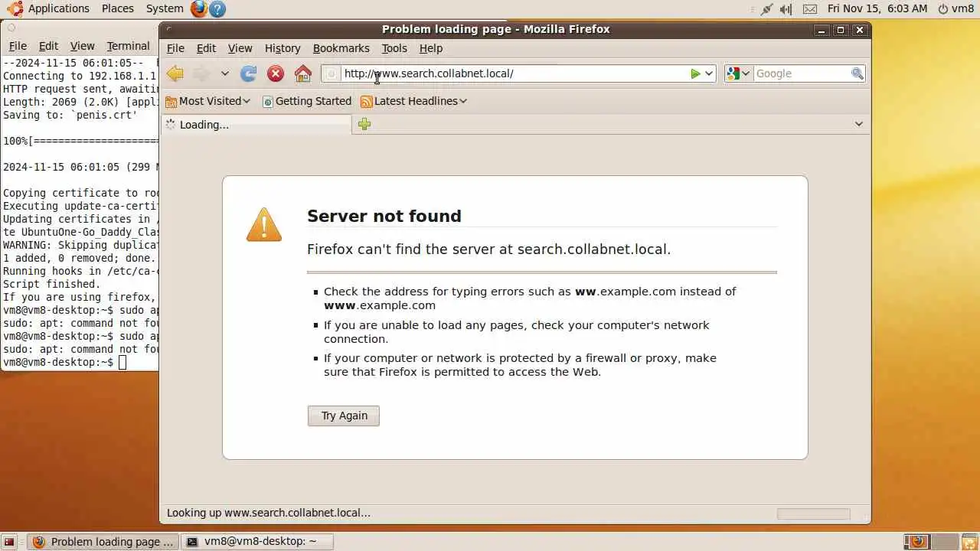Open the vm8 session power menu
The image size is (980, 551).
[955, 8]
